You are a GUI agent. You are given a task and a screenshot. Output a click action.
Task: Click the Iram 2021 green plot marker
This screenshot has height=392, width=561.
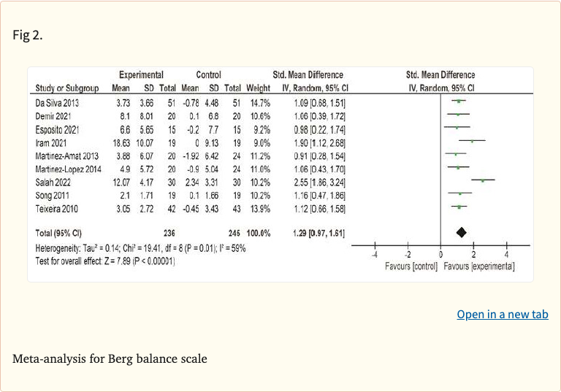click(x=472, y=141)
